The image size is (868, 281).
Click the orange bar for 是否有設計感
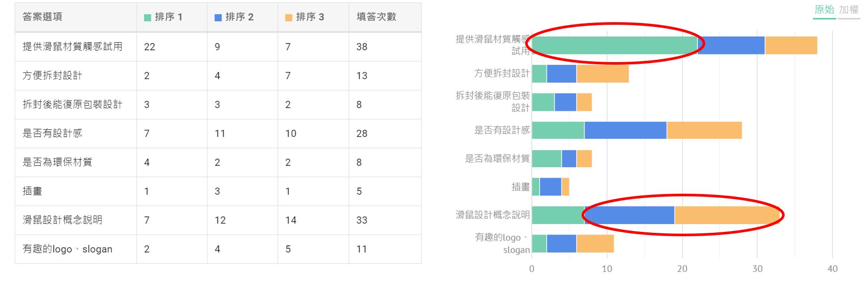[704, 130]
